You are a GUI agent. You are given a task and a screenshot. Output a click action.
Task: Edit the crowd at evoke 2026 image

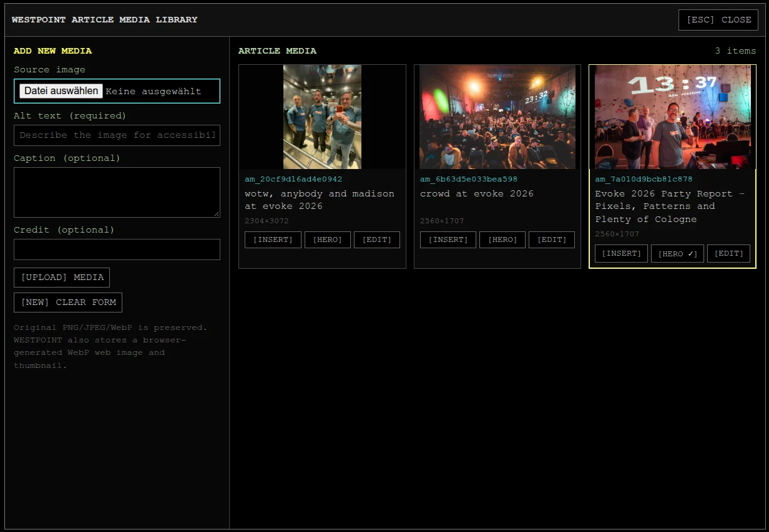[552, 240]
